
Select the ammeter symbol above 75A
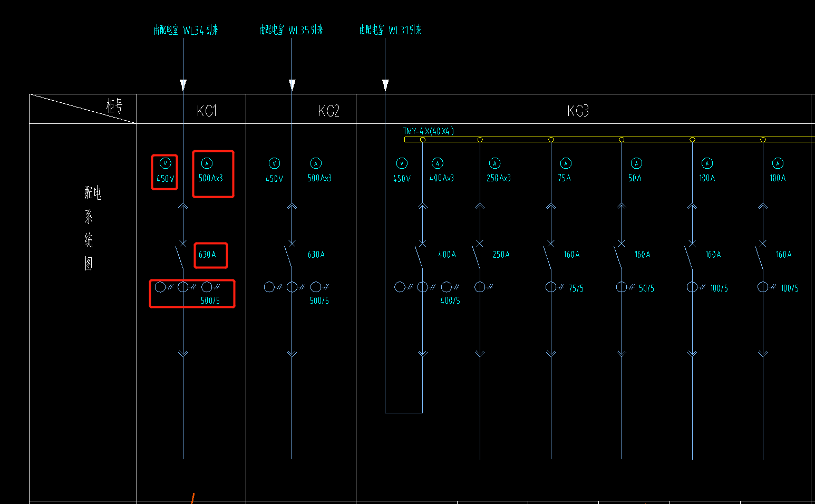[566, 163]
